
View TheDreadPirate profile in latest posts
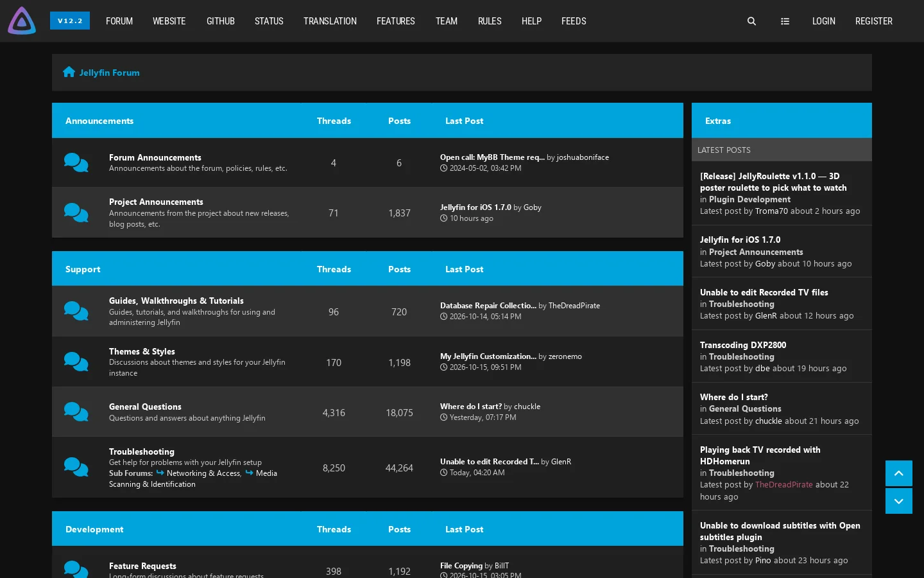[x=784, y=485]
